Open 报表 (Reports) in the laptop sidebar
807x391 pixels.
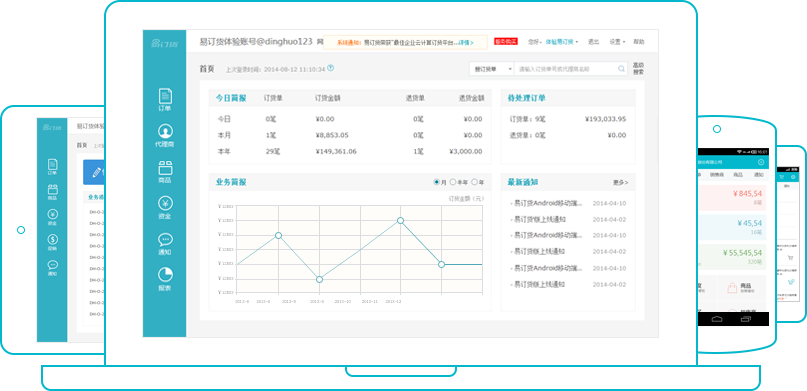pyautogui.click(x=165, y=279)
